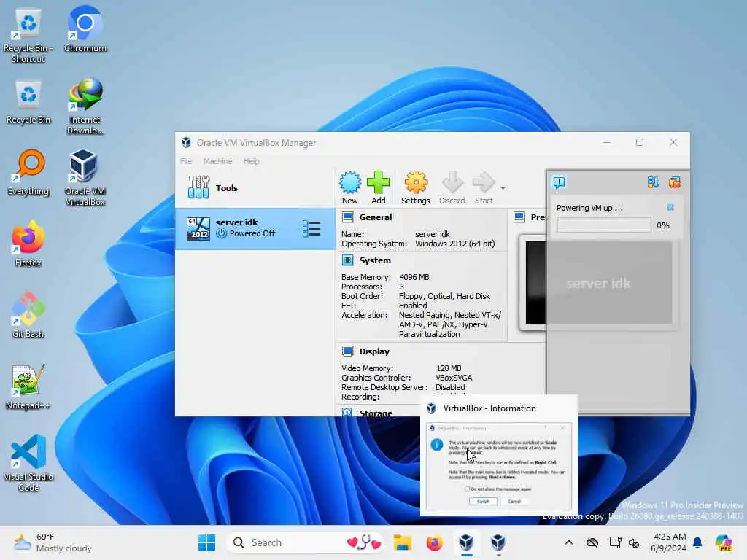Click the delete all notifications icon
Viewport: 747px width, 560px height.
coord(675,182)
